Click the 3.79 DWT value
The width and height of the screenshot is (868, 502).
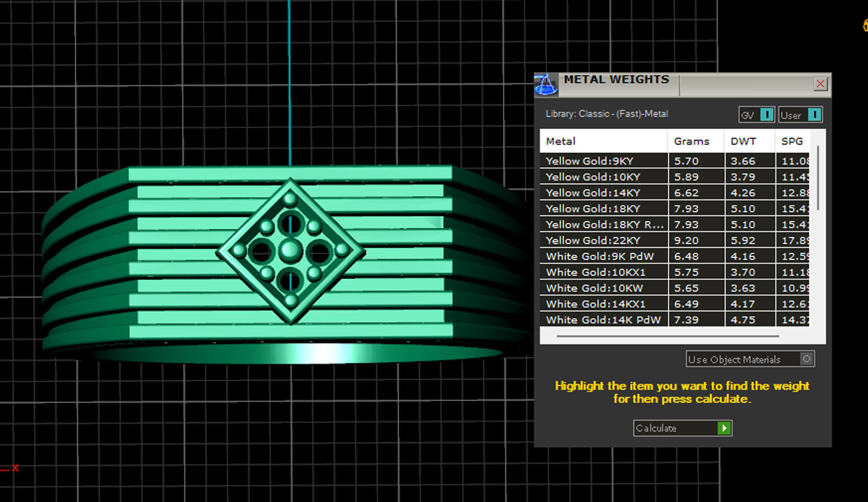click(x=743, y=177)
